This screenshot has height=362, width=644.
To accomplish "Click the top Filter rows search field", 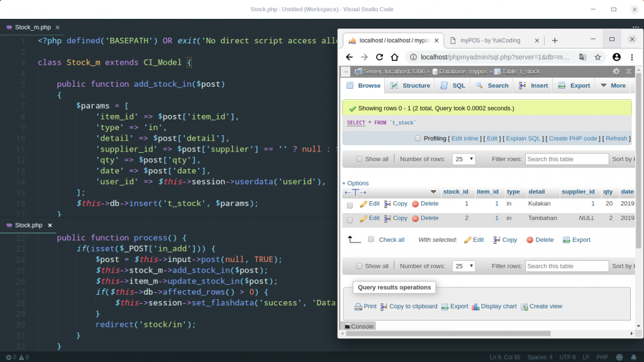I will click(x=567, y=159).
